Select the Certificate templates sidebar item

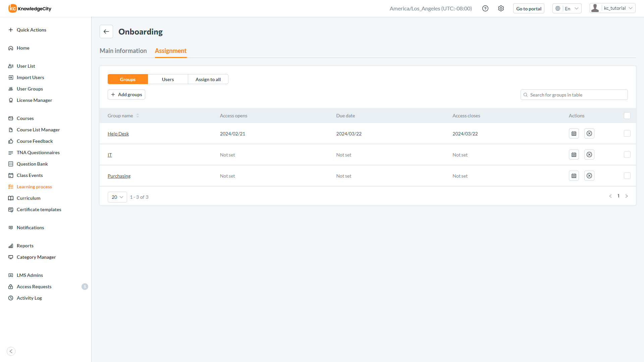point(39,209)
